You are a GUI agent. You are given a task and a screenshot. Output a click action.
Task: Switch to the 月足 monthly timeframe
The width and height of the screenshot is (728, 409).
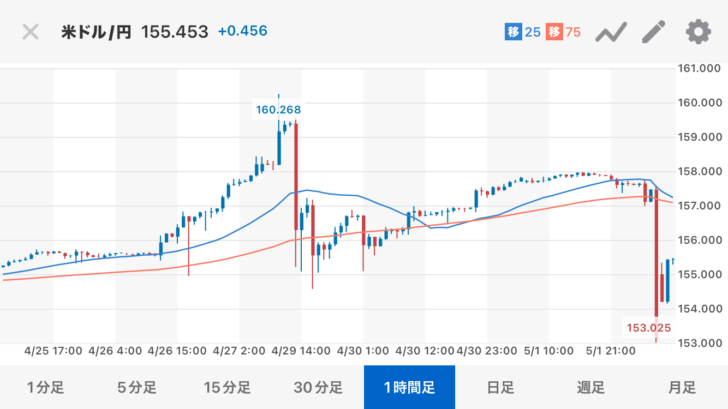pos(682,387)
